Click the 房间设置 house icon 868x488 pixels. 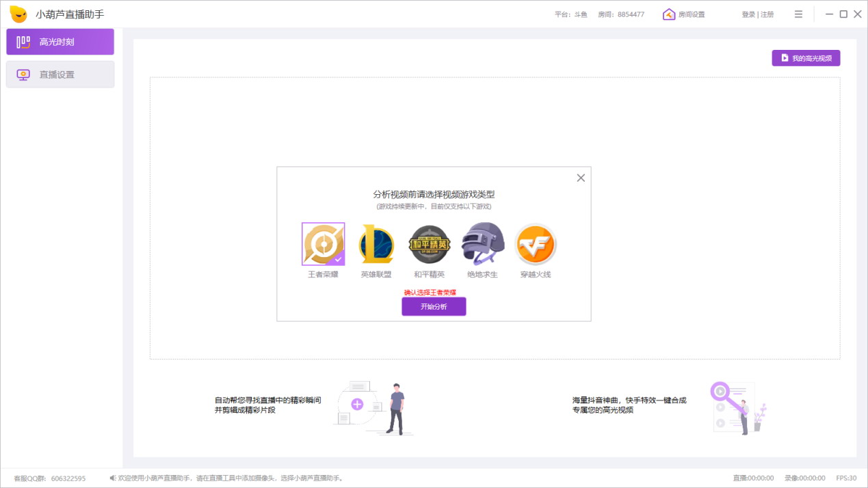pos(668,14)
